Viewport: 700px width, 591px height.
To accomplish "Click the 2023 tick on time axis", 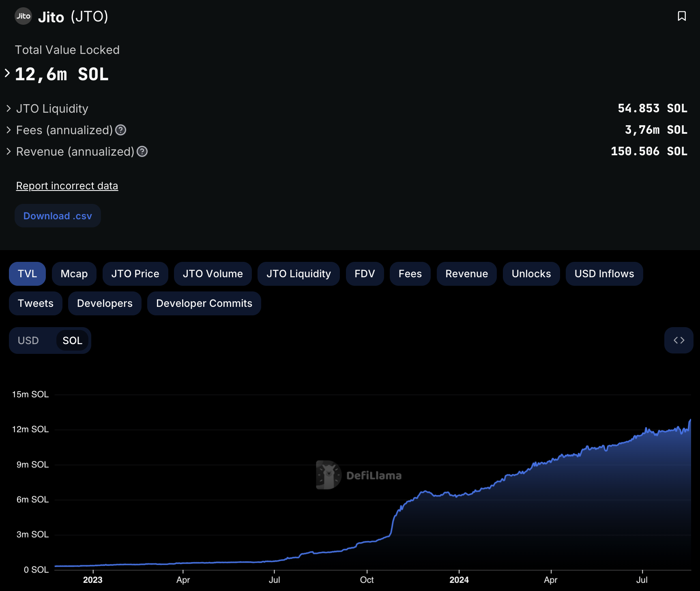I will (93, 580).
